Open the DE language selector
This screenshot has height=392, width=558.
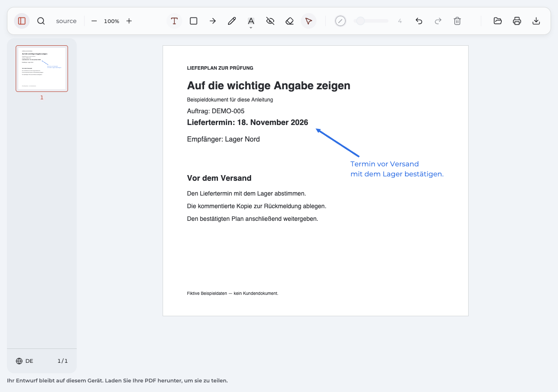pyautogui.click(x=24, y=361)
